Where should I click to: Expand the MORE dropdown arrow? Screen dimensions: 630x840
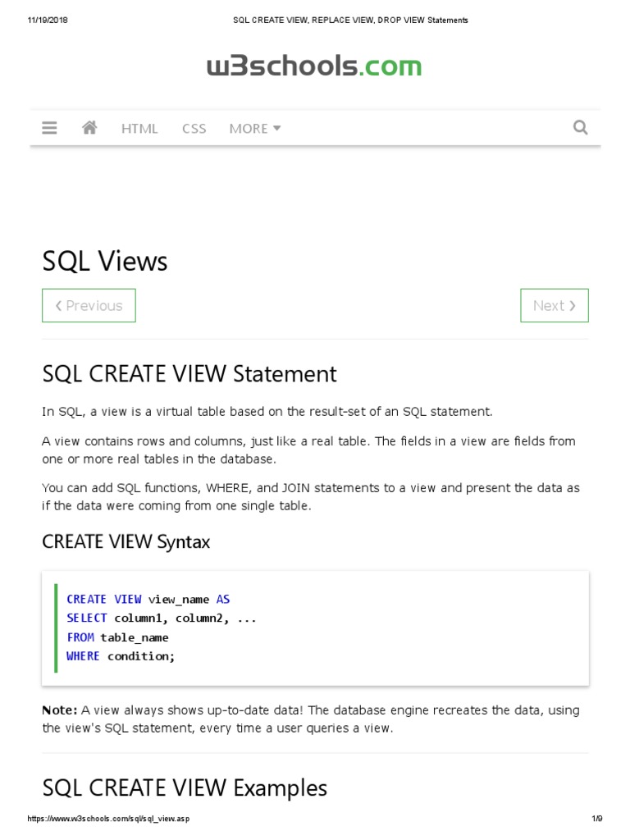pyautogui.click(x=277, y=128)
